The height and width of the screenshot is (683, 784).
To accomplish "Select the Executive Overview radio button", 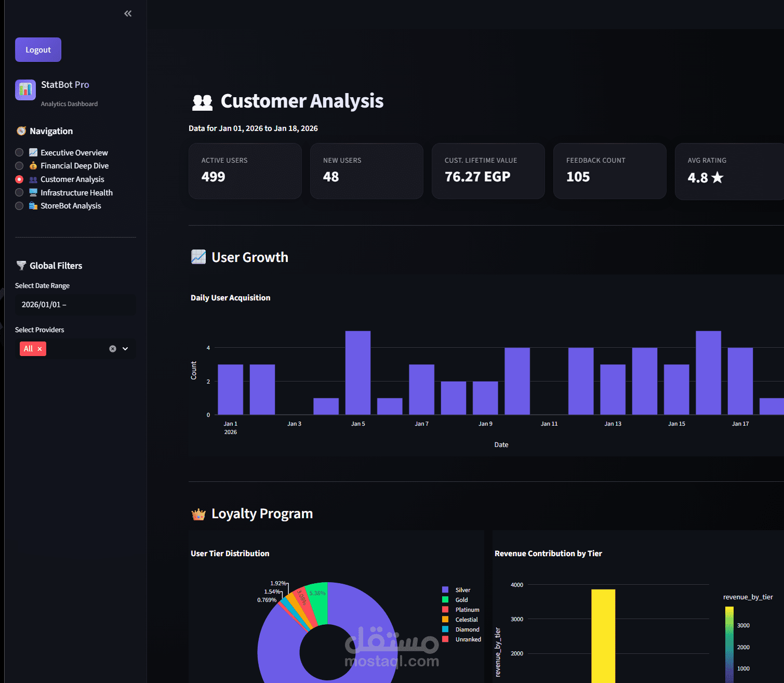I will tap(19, 152).
